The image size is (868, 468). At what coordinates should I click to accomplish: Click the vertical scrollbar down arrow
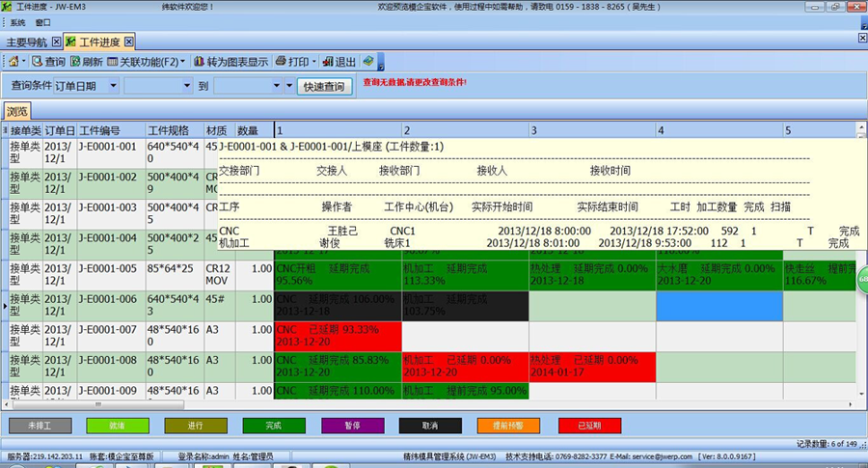861,395
